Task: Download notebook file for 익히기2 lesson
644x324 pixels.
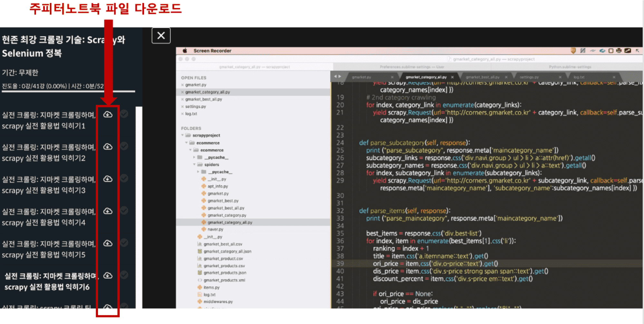Action: [108, 147]
